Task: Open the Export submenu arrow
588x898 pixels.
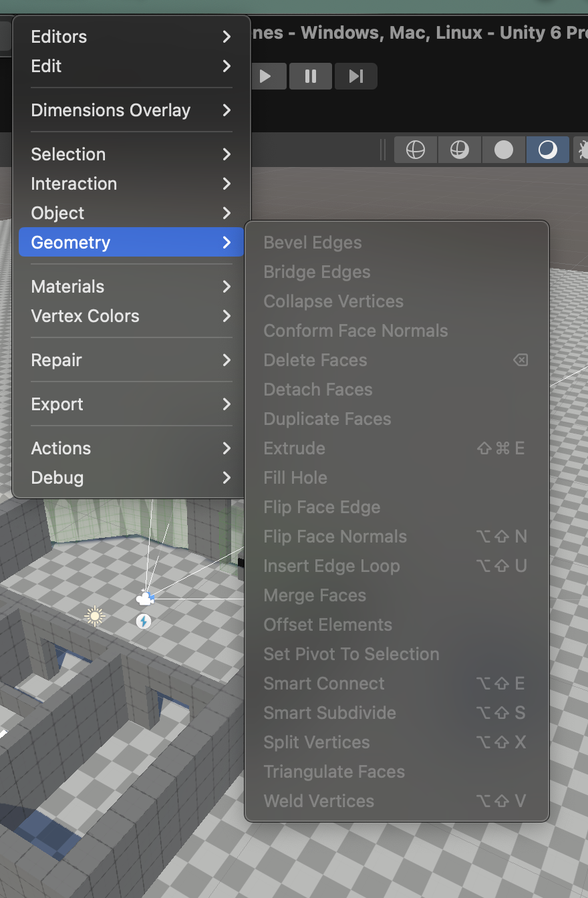Action: 227,404
